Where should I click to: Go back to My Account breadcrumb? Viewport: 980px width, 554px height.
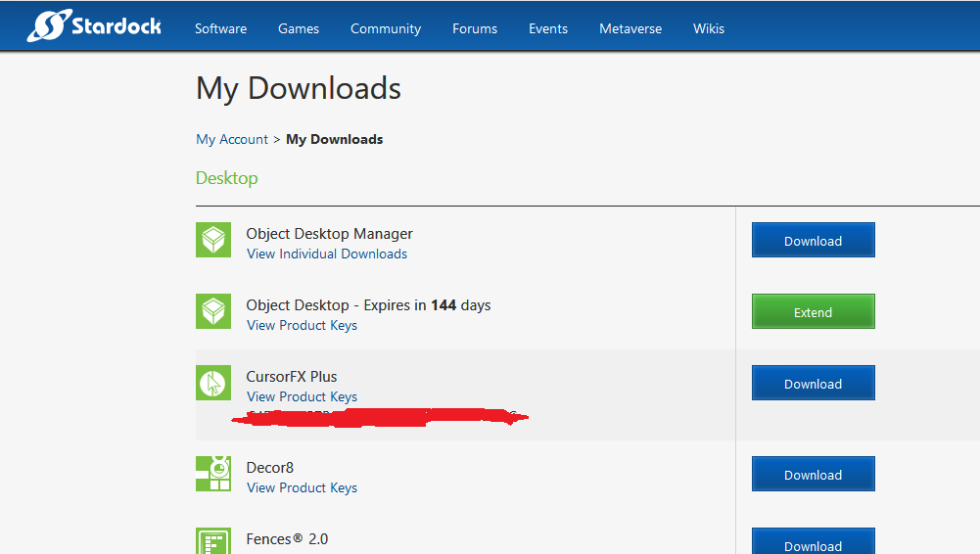pyautogui.click(x=232, y=139)
